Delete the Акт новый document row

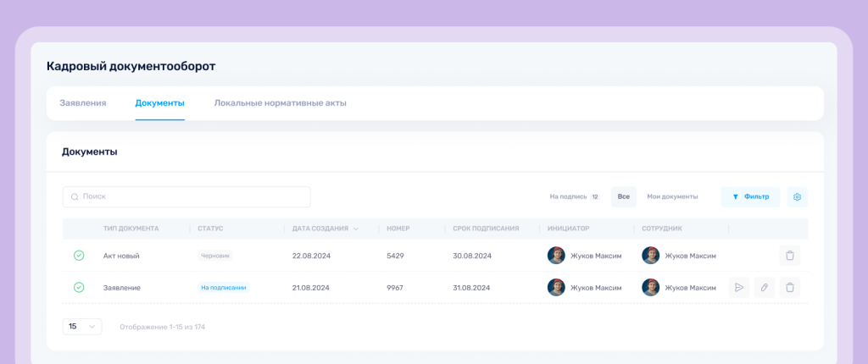[x=789, y=256]
